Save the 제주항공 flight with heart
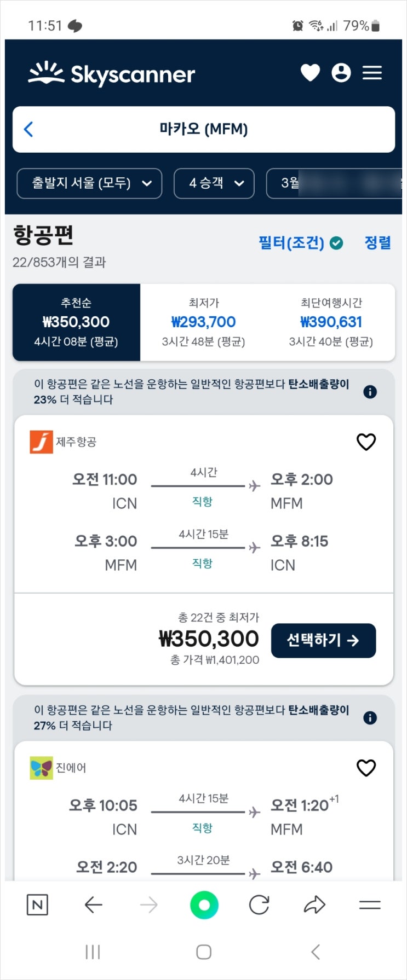 pyautogui.click(x=366, y=442)
